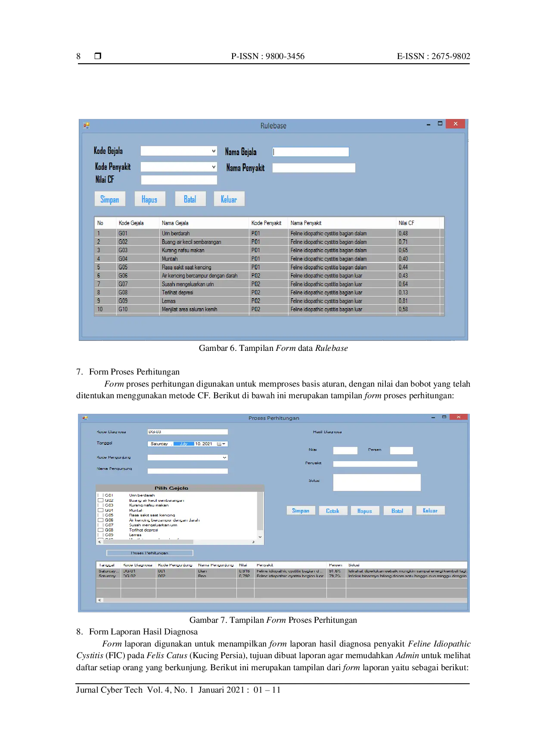
Task: Expand the Kode Pengunjung combo box
Action: [224, 458]
